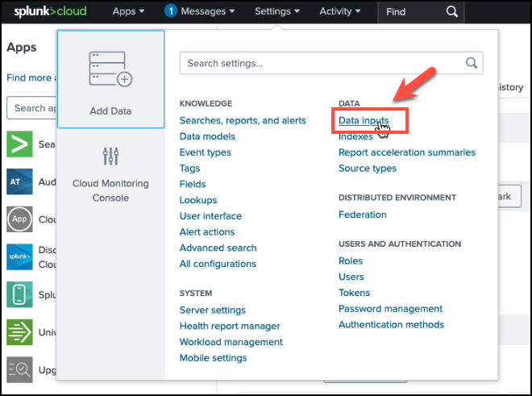Open the Universal Forwarder green arrow icon

coord(19,331)
